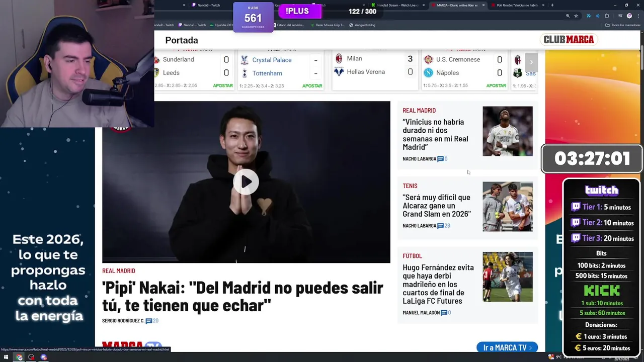
Task: Click the Hellas Verona crest icon
Action: click(x=339, y=72)
